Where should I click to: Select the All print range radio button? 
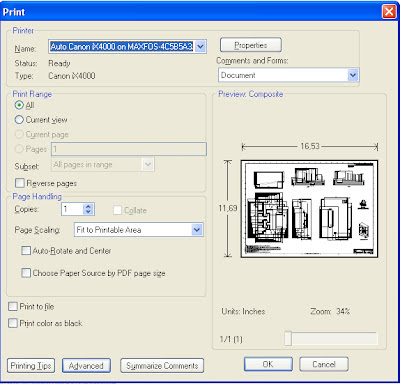click(x=19, y=105)
